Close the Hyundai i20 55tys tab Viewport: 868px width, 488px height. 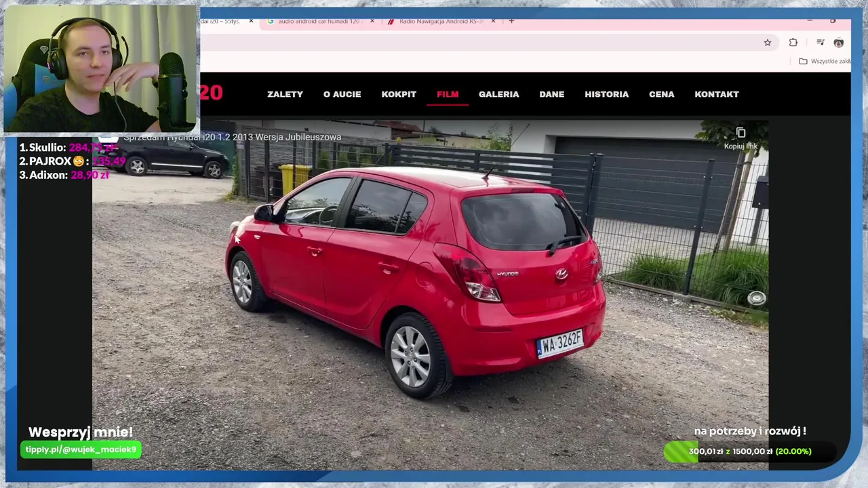tap(251, 21)
